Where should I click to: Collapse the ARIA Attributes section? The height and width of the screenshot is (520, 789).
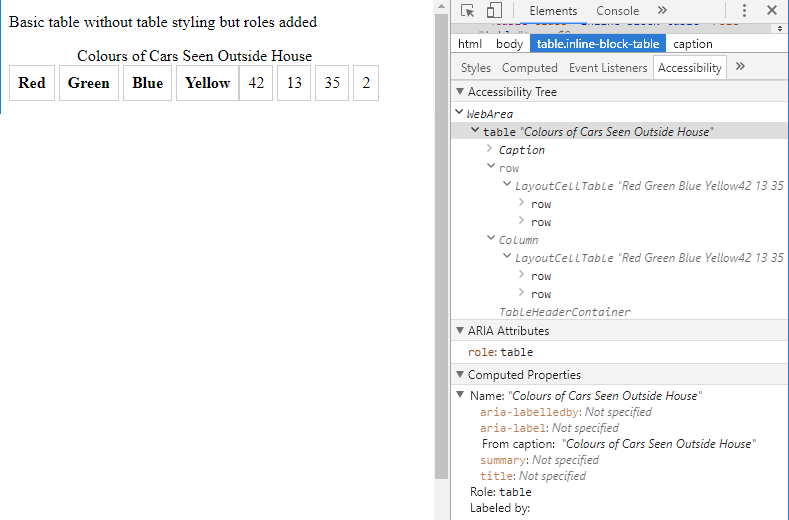[x=459, y=331]
